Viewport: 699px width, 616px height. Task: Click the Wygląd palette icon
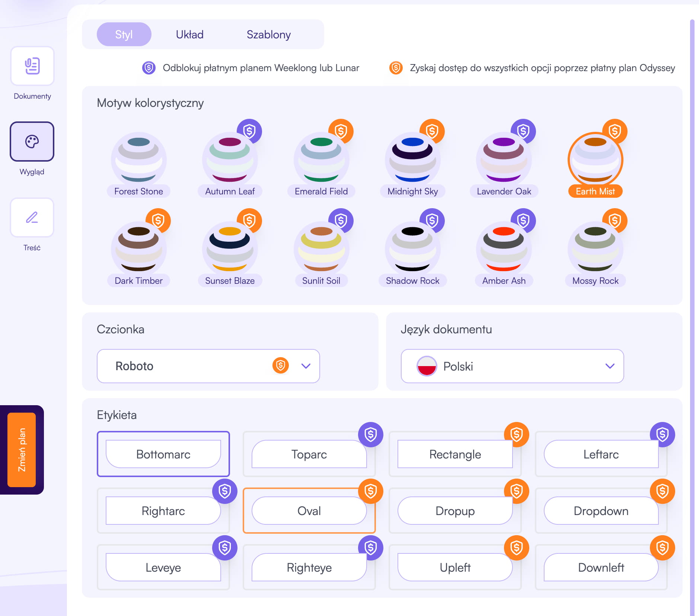tap(32, 142)
